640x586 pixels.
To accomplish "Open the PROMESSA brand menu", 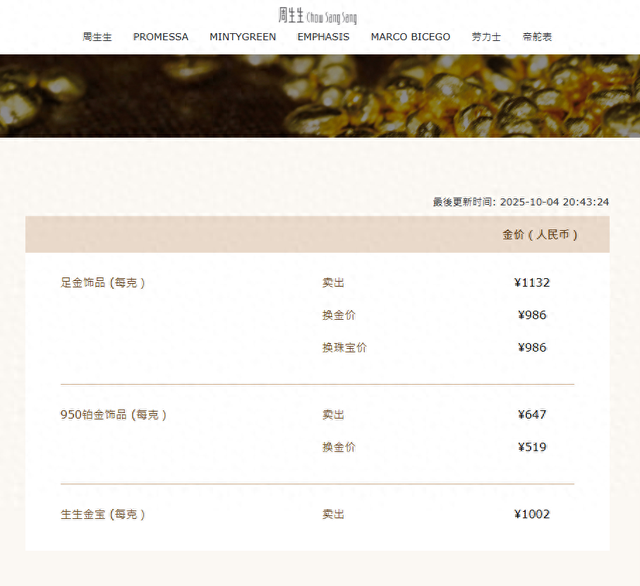I will 161,37.
